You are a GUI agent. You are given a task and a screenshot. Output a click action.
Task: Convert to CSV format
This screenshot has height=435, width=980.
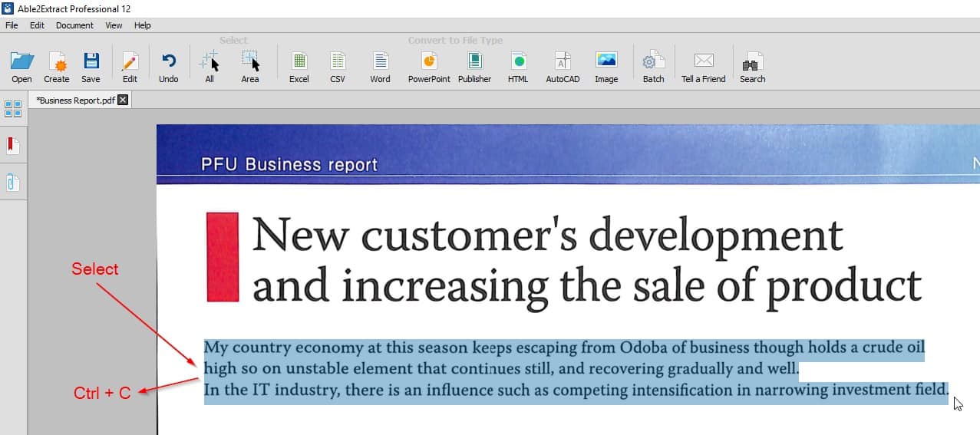click(x=338, y=61)
